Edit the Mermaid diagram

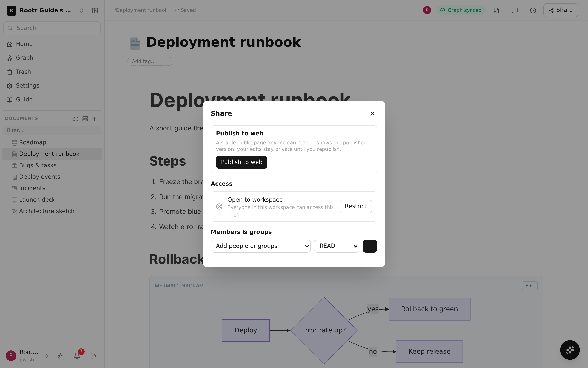(530, 286)
